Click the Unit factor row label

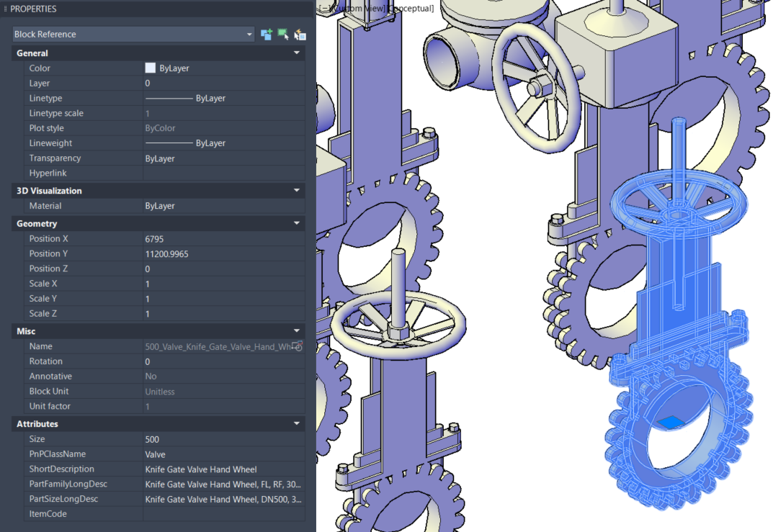coord(50,407)
